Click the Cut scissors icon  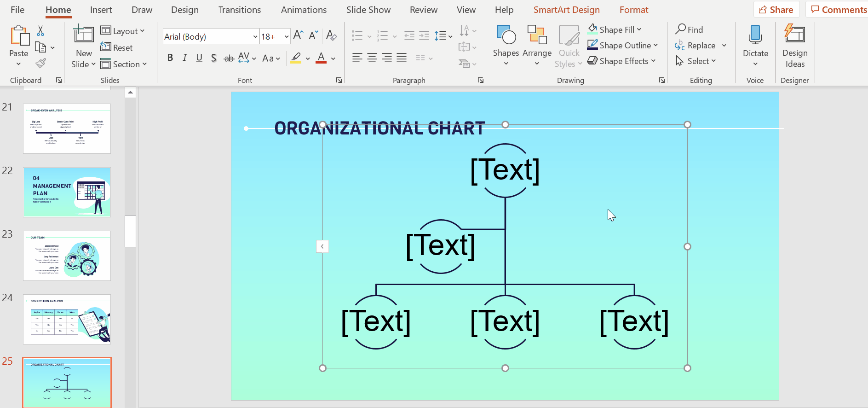pyautogui.click(x=40, y=31)
